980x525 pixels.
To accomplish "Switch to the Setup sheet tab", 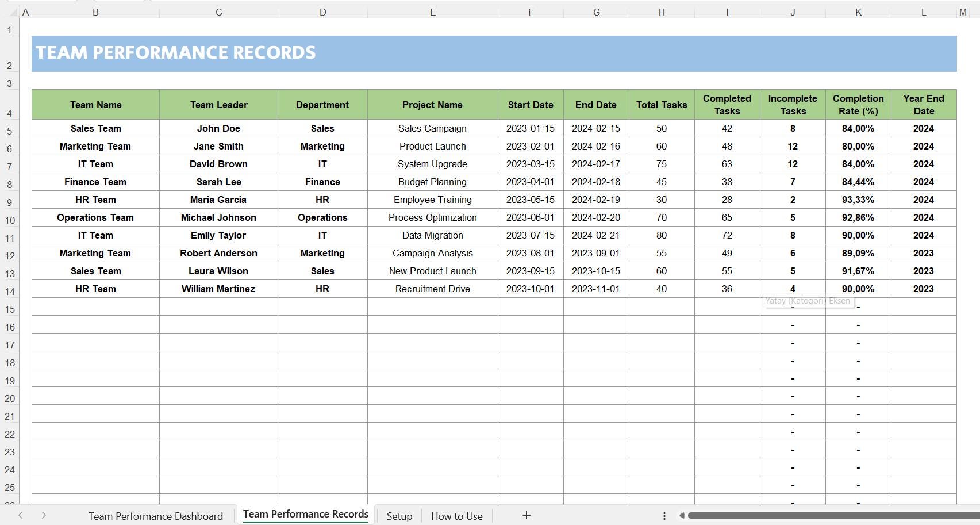I will [x=399, y=515].
